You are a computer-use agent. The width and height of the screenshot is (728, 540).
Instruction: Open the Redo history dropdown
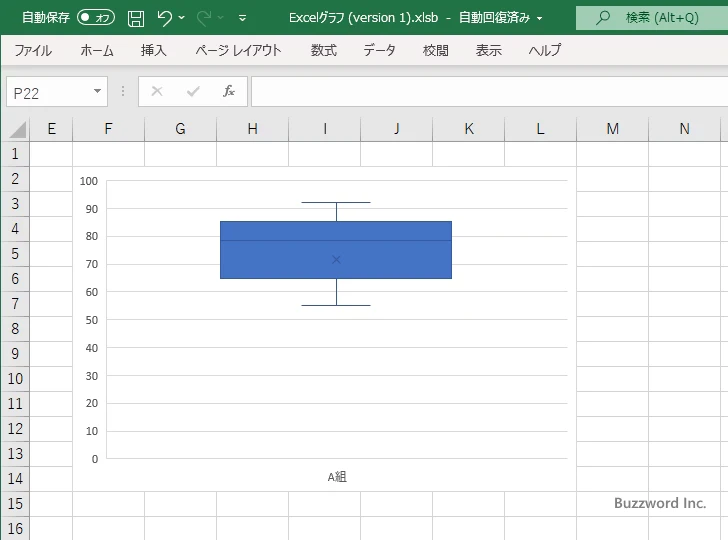pos(221,18)
